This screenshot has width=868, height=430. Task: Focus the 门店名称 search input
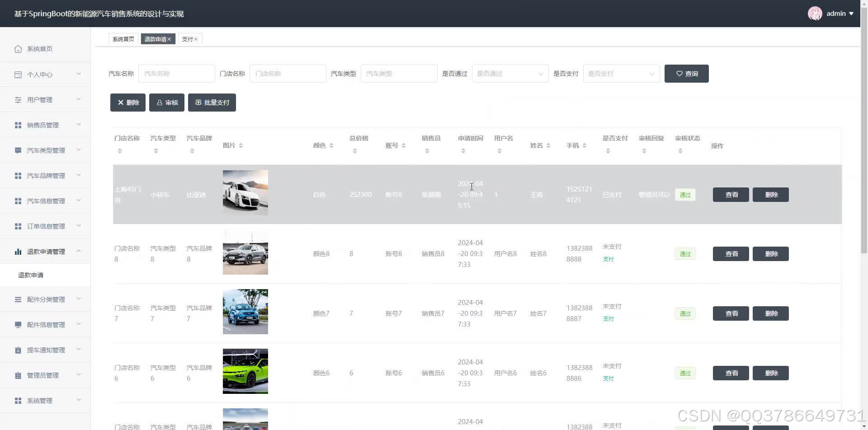click(288, 74)
